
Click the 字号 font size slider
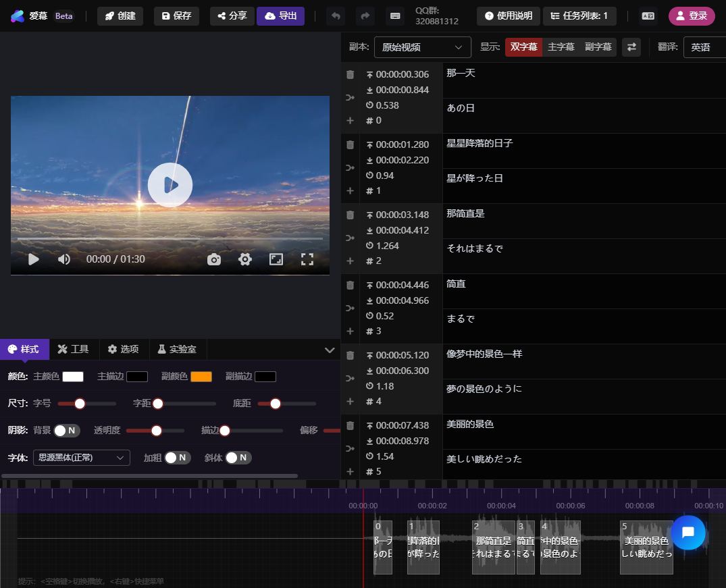(x=87, y=404)
